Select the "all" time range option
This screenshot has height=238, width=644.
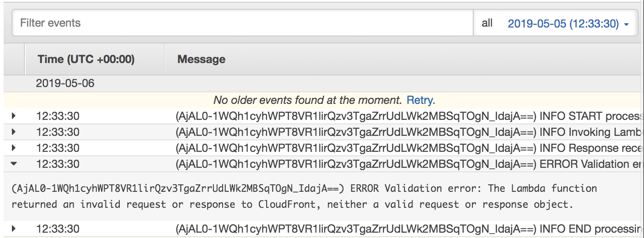[487, 23]
